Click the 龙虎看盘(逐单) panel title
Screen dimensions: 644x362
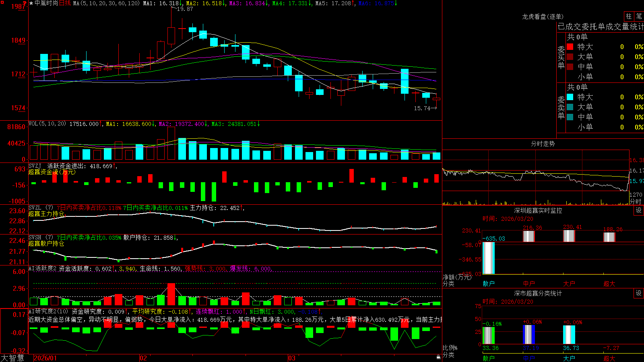click(543, 16)
